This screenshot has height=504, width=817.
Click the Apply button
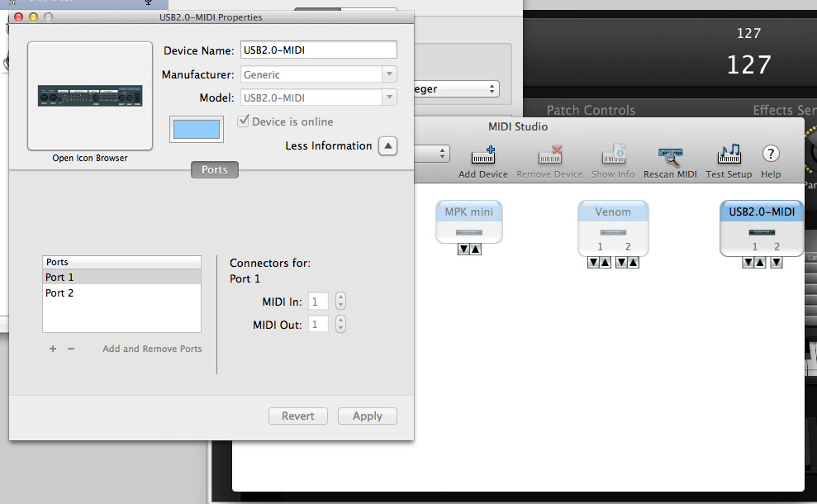pos(368,416)
